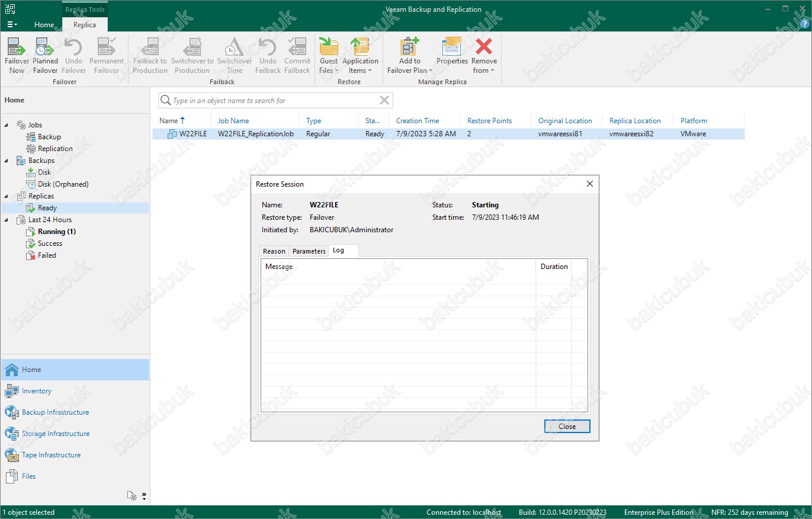Open the Inventory navigation view
The image size is (812, 519).
75,391
